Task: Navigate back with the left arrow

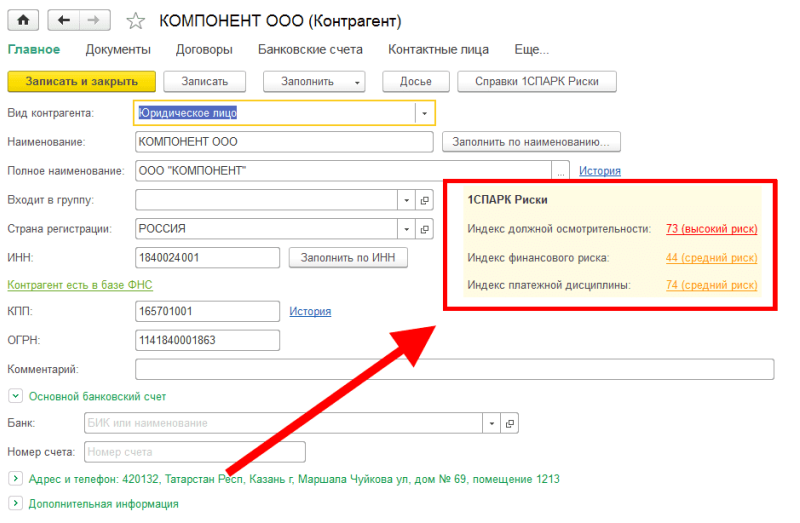Action: point(63,20)
